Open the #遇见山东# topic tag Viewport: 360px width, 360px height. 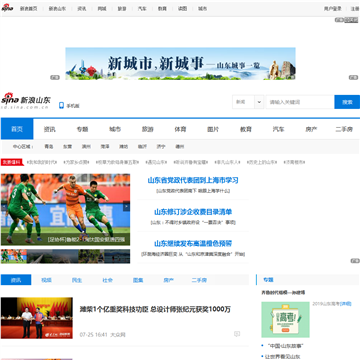tap(157, 162)
